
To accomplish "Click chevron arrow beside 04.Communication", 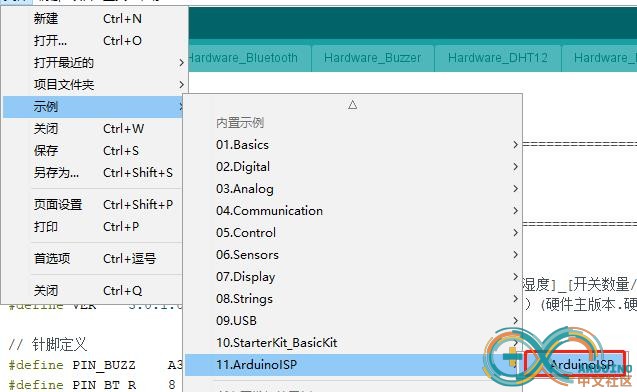I will 516,210.
